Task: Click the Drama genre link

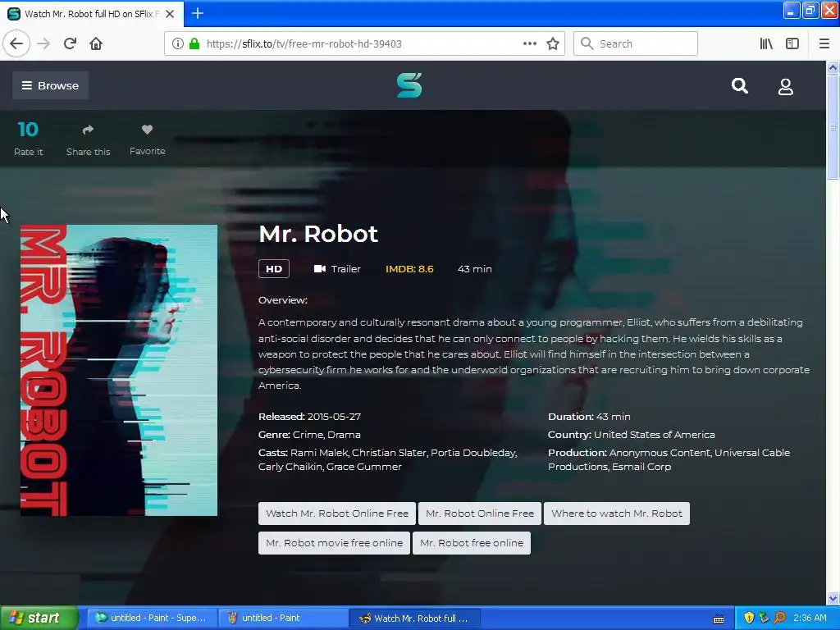Action: (344, 435)
